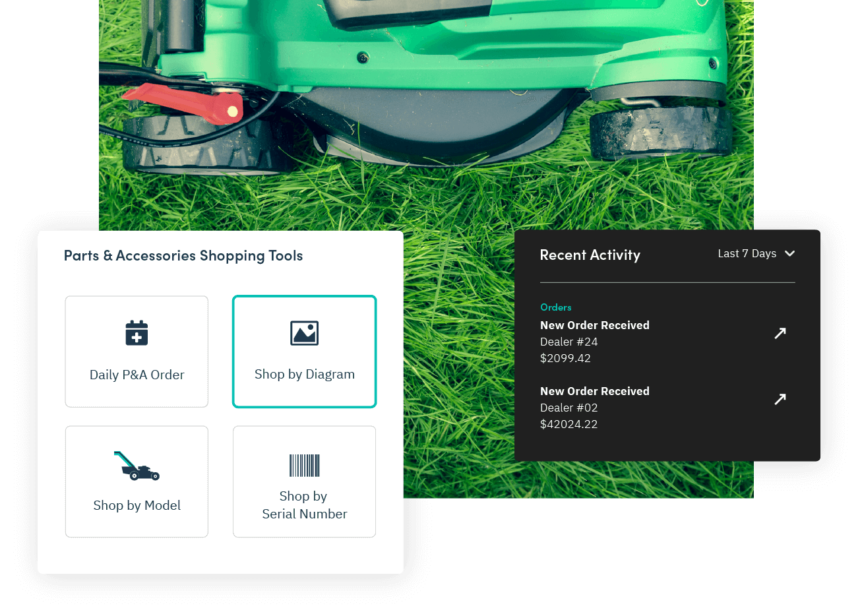Click the Dealer #02 text
Screen dimensions: 862x616
click(x=569, y=408)
